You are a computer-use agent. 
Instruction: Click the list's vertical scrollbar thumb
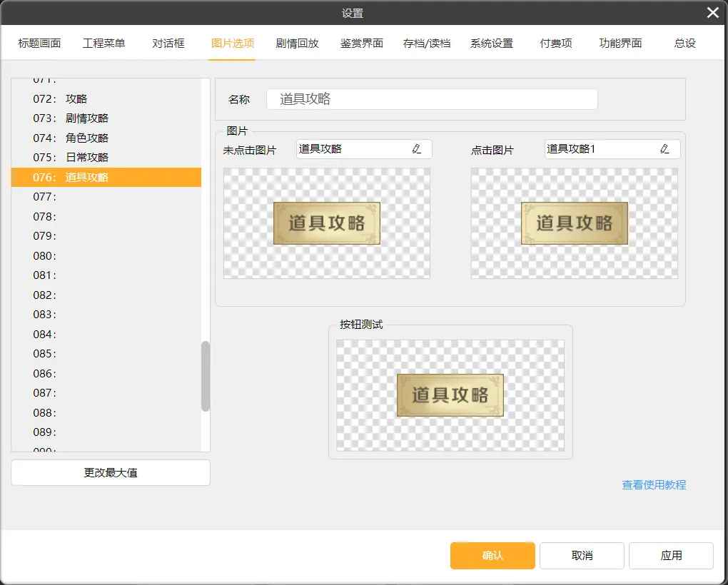point(206,376)
